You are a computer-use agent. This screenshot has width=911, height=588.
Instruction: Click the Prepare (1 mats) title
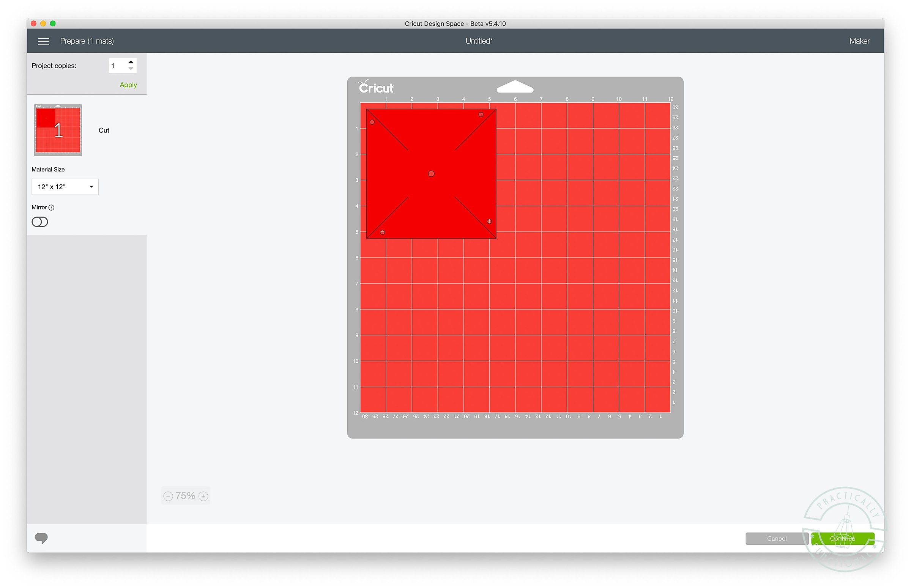click(87, 41)
